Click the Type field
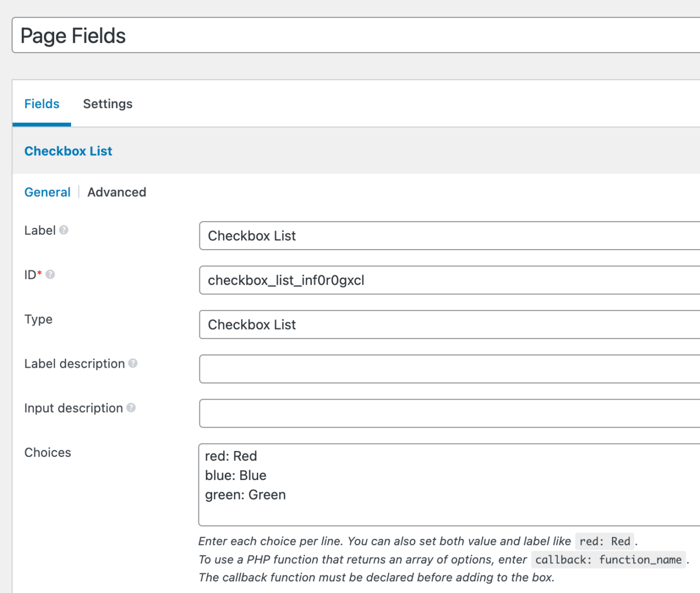The image size is (700, 593). click(x=371, y=324)
